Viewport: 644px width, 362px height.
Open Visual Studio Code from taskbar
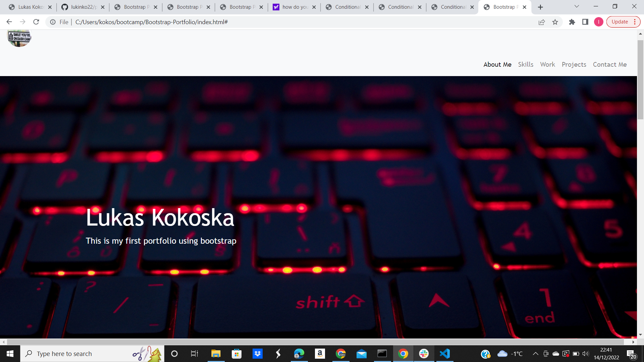(445, 354)
